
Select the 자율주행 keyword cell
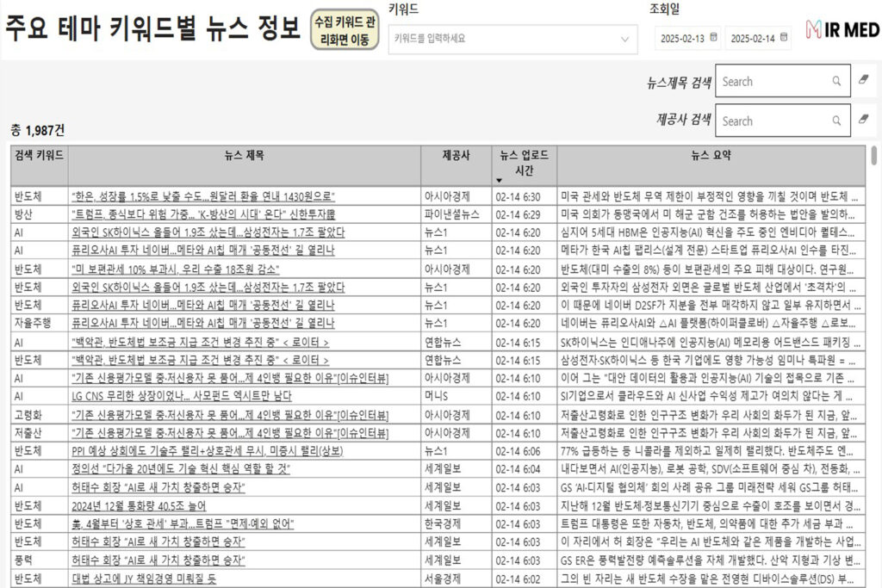click(x=40, y=323)
